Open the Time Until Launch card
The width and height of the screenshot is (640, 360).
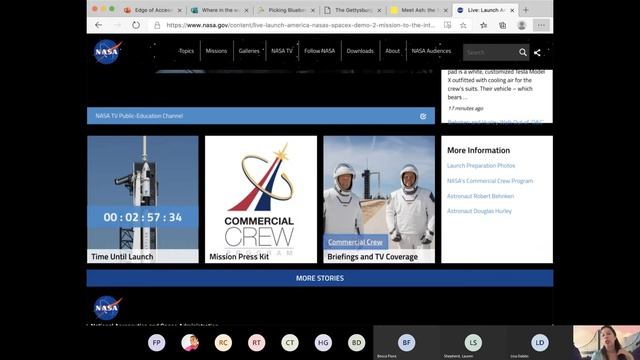[143, 200]
